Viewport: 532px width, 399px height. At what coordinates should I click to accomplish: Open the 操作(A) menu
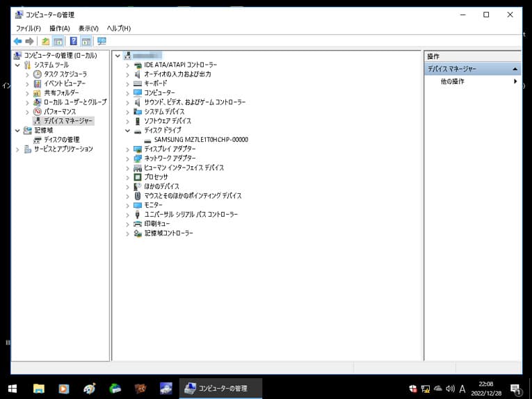pyautogui.click(x=59, y=28)
